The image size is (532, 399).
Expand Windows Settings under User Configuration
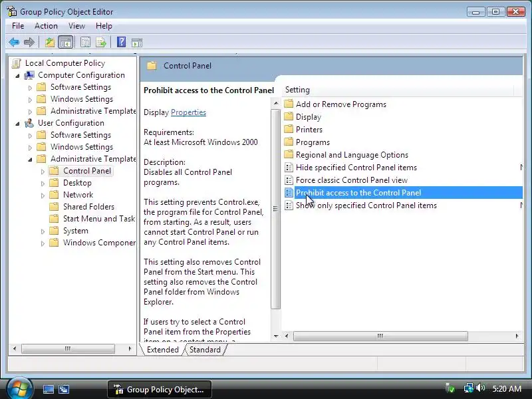[x=30, y=148]
